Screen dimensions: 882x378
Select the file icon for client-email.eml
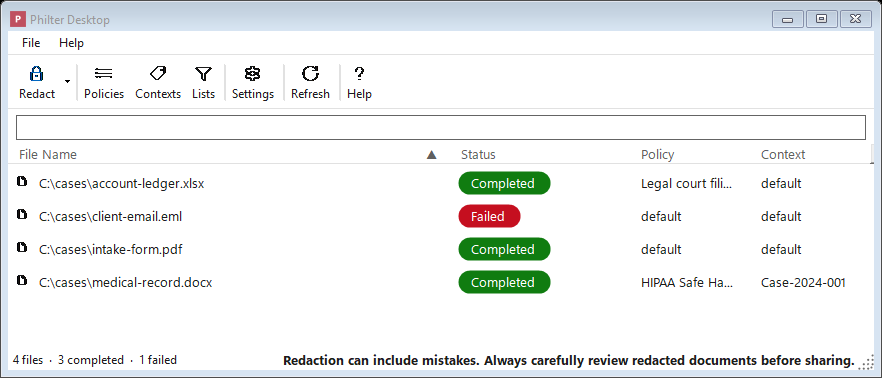tap(22, 214)
